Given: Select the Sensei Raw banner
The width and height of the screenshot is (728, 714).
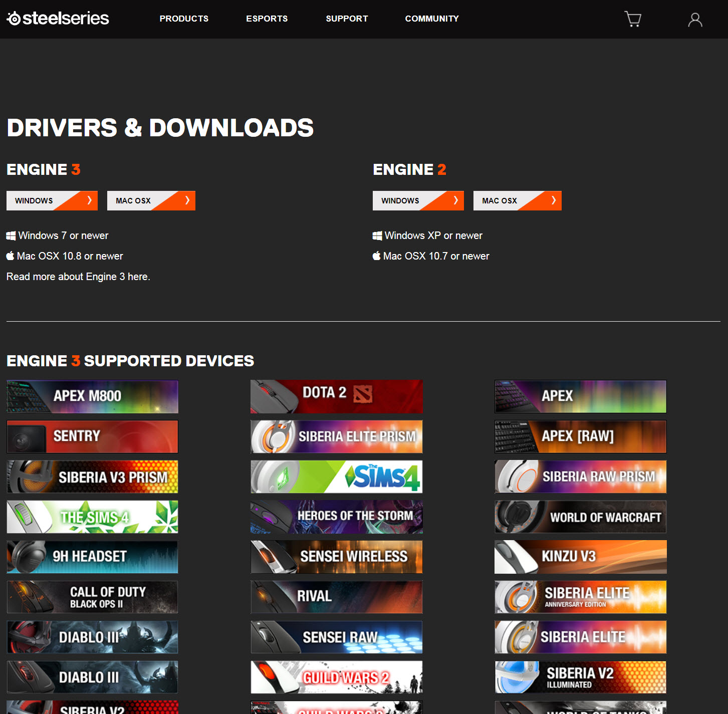Looking at the screenshot, I should 337,637.
